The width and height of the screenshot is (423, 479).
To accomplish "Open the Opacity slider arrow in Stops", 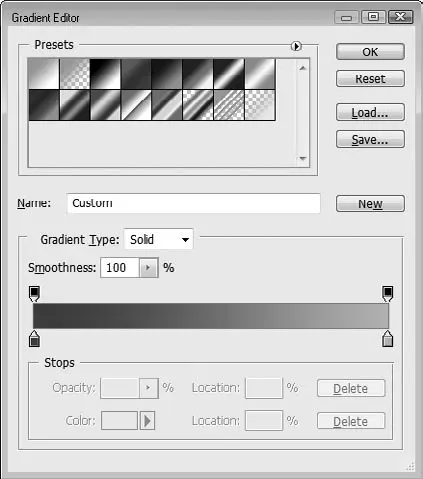I will pos(148,388).
